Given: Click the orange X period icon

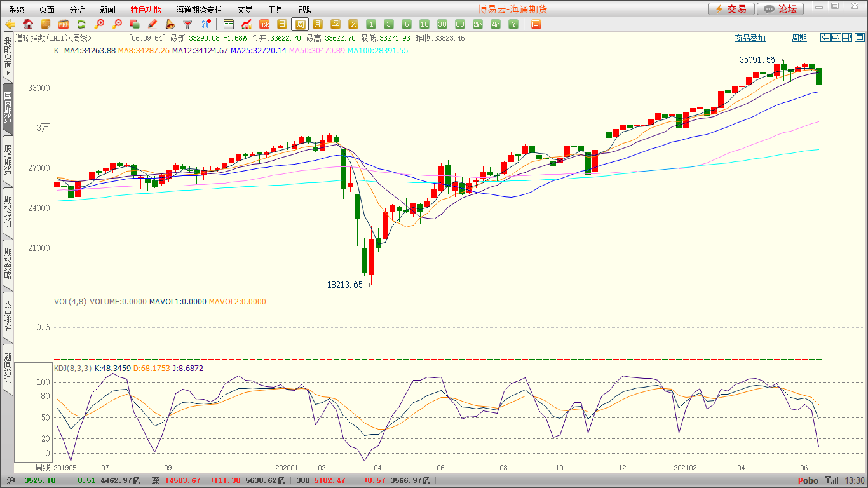Looking at the screenshot, I should click(353, 24).
